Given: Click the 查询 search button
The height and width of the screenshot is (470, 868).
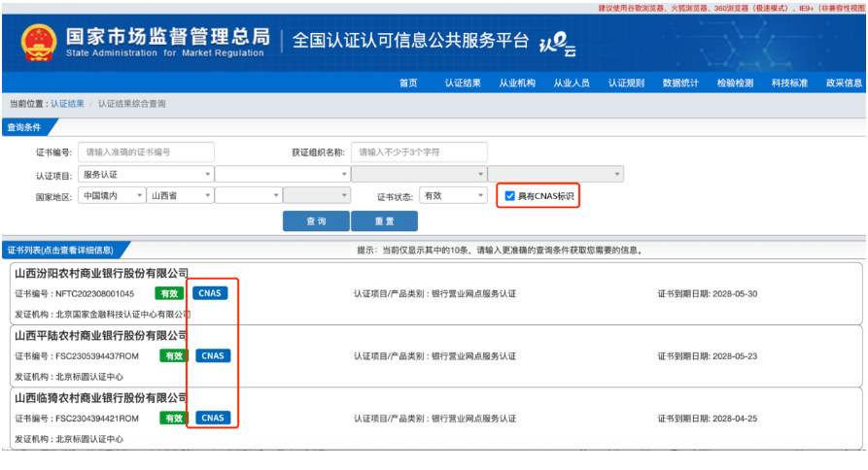Looking at the screenshot, I should coord(316,221).
